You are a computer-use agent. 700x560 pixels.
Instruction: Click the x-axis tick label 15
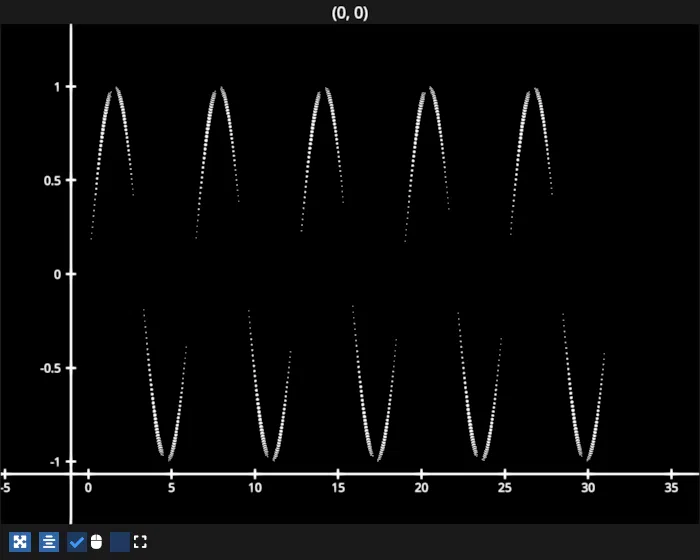pyautogui.click(x=338, y=488)
